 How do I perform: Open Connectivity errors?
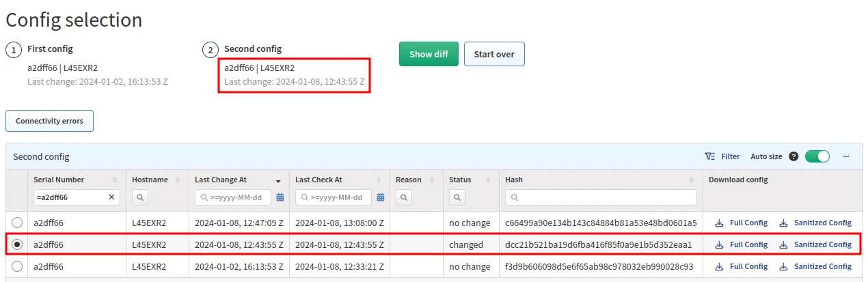(49, 121)
